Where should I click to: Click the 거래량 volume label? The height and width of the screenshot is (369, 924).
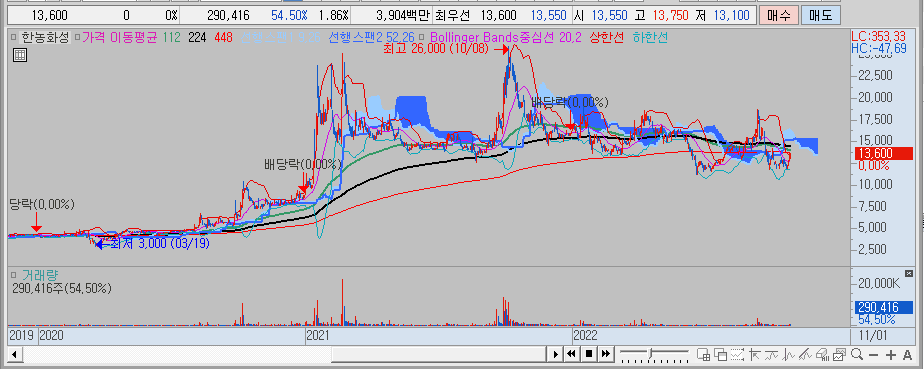click(39, 275)
